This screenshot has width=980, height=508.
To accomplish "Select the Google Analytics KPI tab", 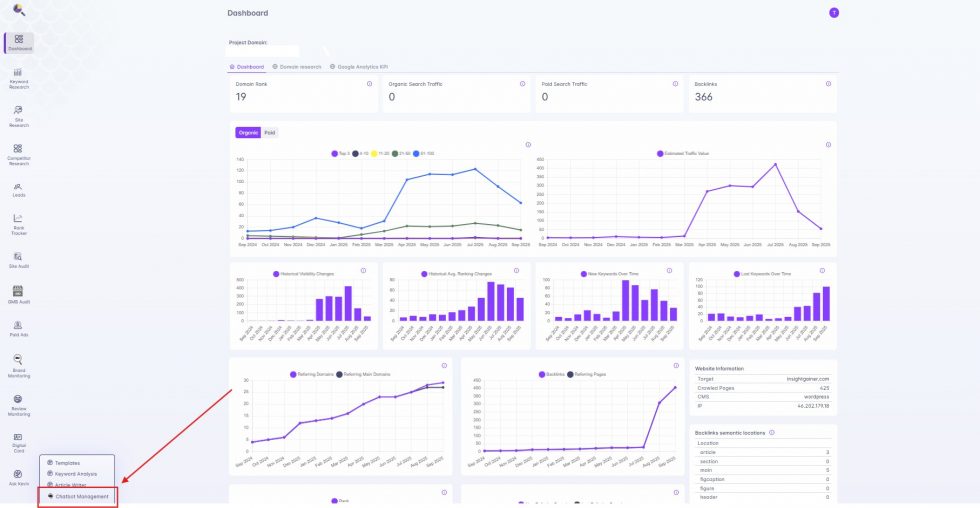I will coord(359,67).
